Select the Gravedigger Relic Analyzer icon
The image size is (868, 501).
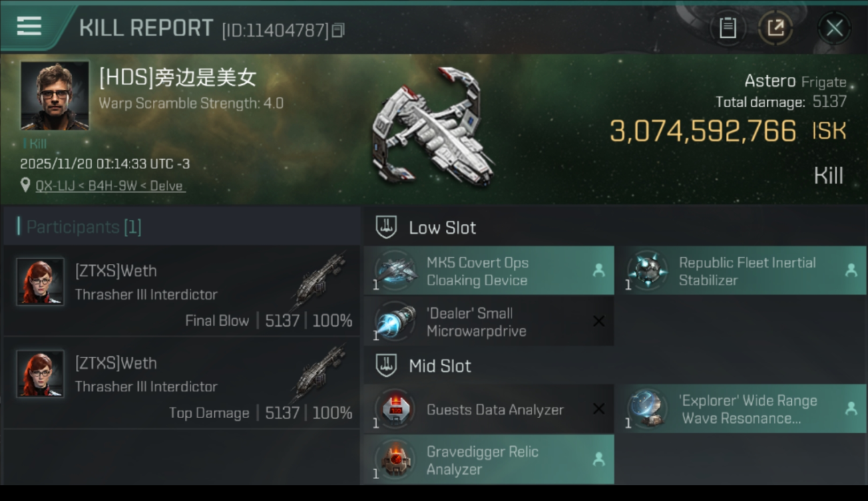click(395, 460)
